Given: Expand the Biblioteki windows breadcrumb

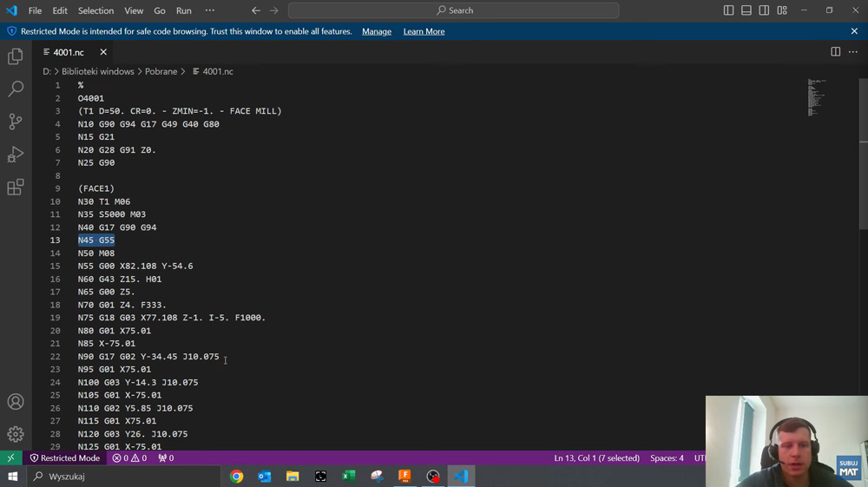Looking at the screenshot, I should click(97, 71).
